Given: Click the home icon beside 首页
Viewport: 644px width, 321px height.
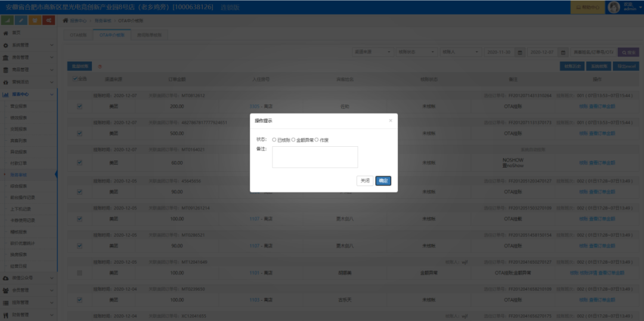Looking at the screenshot, I should (x=5, y=32).
